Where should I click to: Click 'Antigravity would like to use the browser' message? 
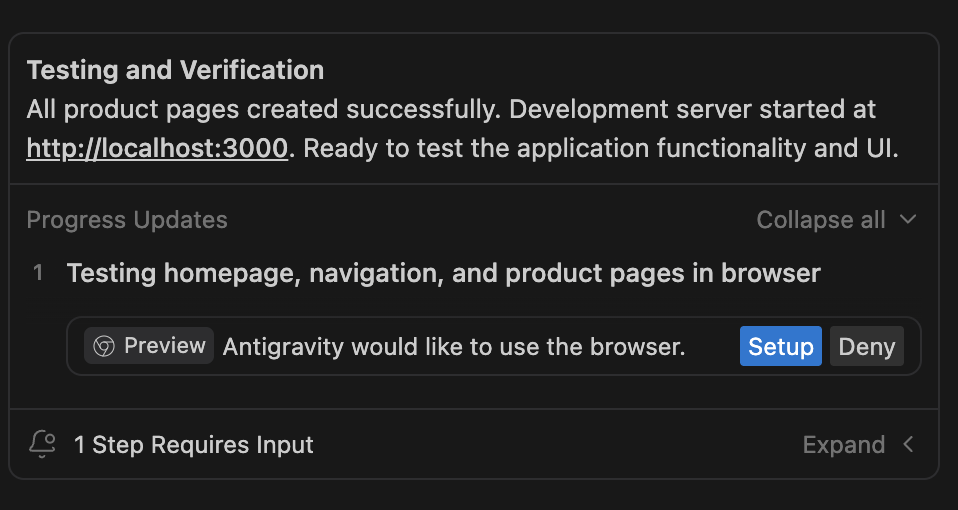click(x=453, y=347)
